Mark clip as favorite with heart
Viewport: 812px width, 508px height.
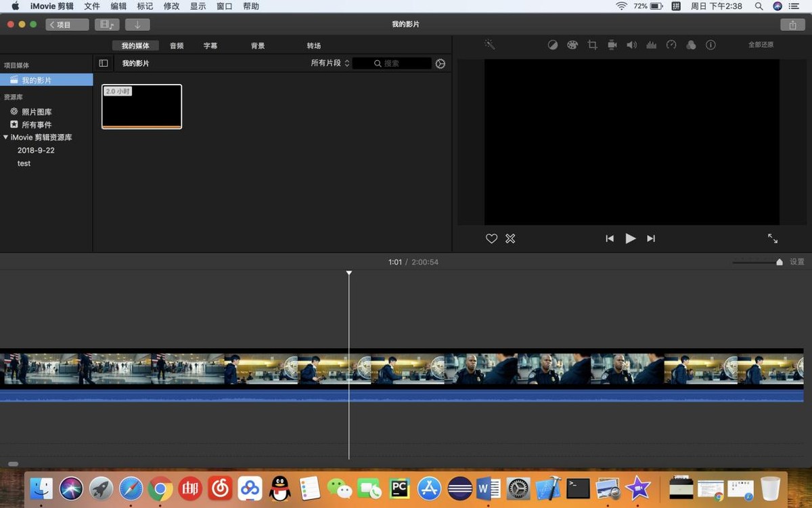pyautogui.click(x=491, y=238)
